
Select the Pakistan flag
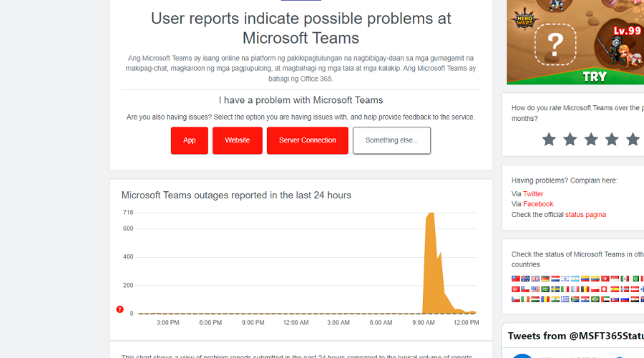pyautogui.click(x=636, y=279)
